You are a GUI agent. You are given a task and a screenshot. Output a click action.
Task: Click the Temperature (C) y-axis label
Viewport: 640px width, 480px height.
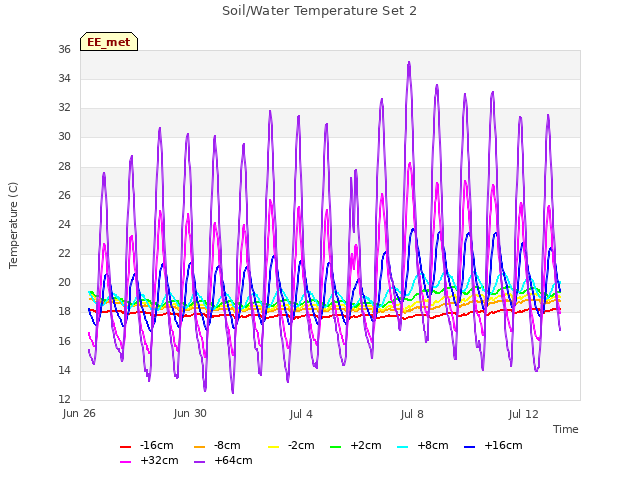tap(13, 225)
